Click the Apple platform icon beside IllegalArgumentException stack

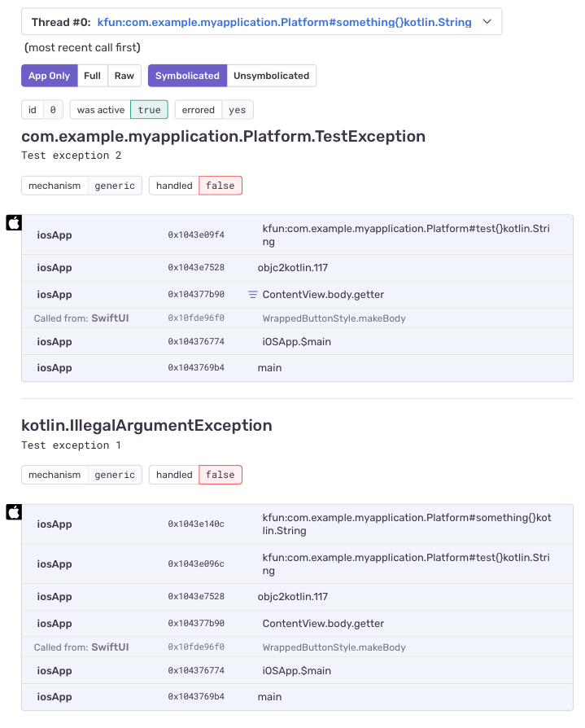pos(14,512)
